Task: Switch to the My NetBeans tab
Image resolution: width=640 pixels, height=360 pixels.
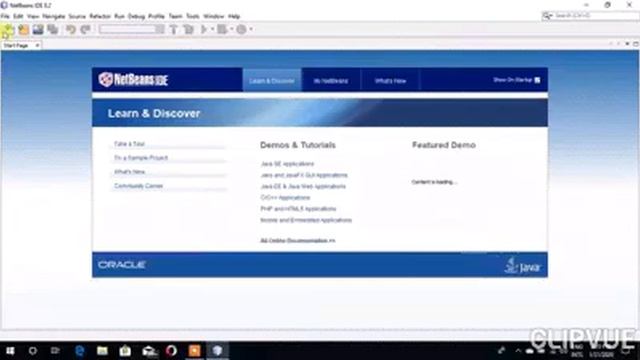Action: click(331, 80)
